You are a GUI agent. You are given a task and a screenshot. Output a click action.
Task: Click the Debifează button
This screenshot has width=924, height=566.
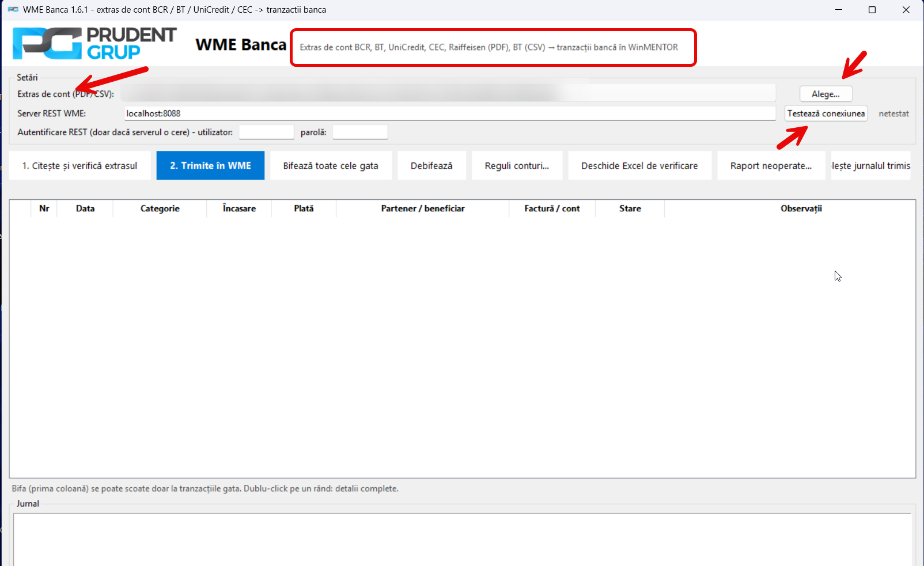click(x=431, y=166)
